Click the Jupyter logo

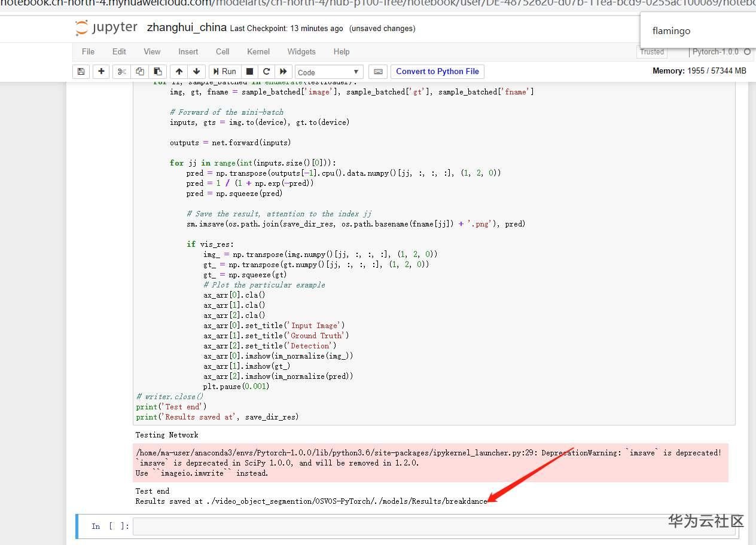point(106,27)
